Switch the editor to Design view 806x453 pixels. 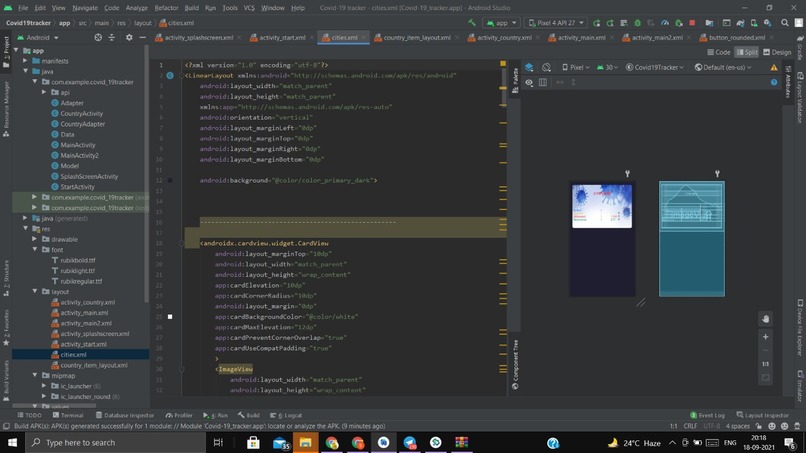tap(777, 52)
